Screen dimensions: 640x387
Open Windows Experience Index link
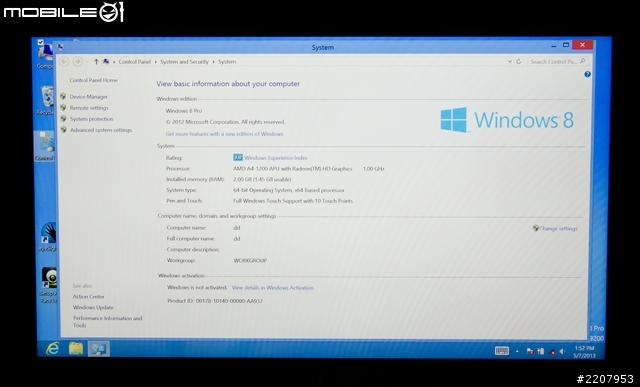pyautogui.click(x=276, y=158)
